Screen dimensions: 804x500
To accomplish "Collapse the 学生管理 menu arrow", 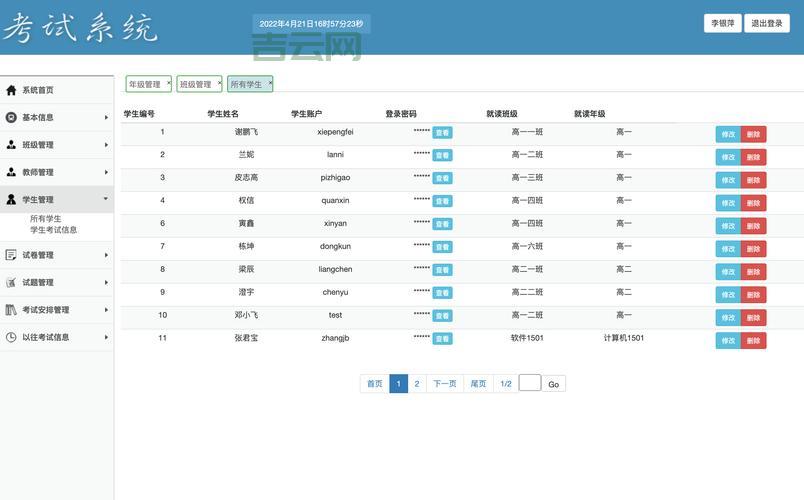I will click(x=106, y=198).
